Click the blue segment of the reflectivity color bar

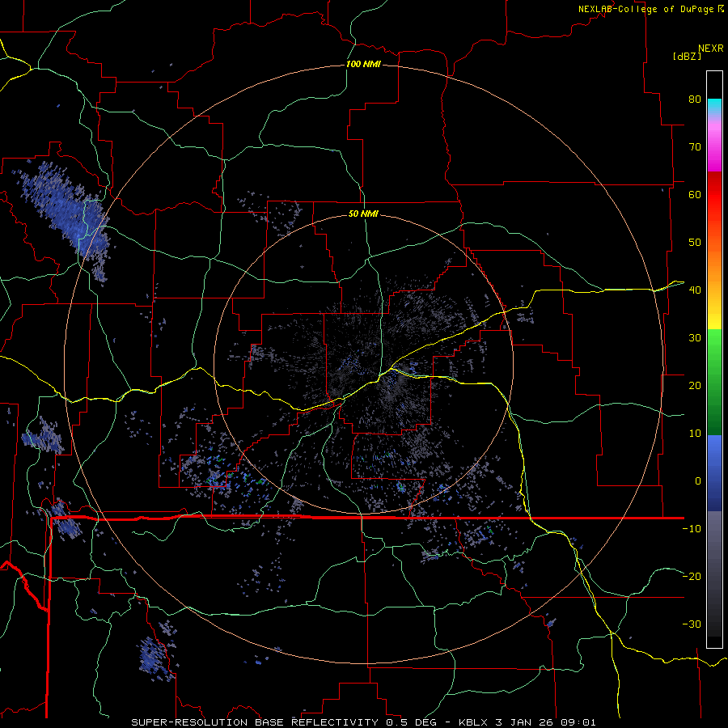coord(714,473)
